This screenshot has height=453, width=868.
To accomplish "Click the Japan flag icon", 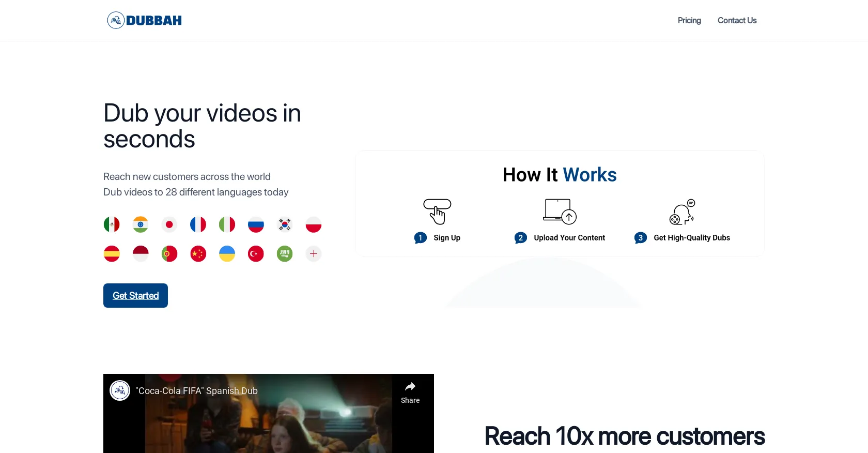I will click(x=169, y=224).
